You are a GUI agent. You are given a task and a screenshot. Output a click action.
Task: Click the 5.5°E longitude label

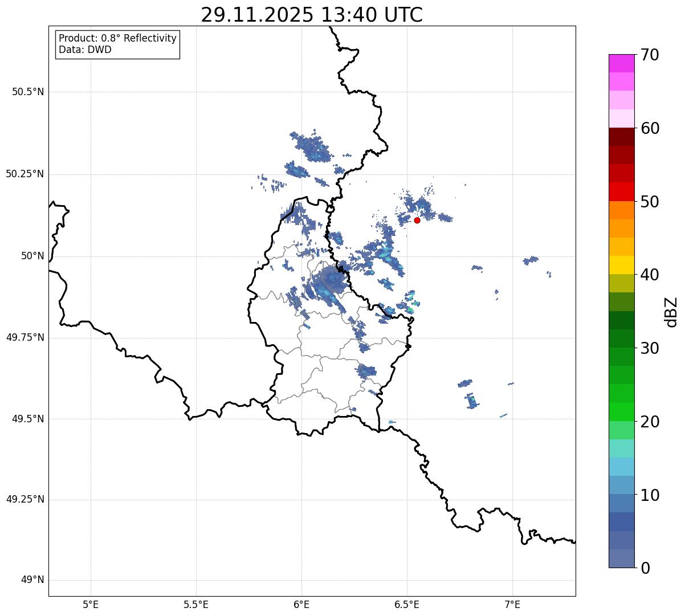tap(196, 605)
